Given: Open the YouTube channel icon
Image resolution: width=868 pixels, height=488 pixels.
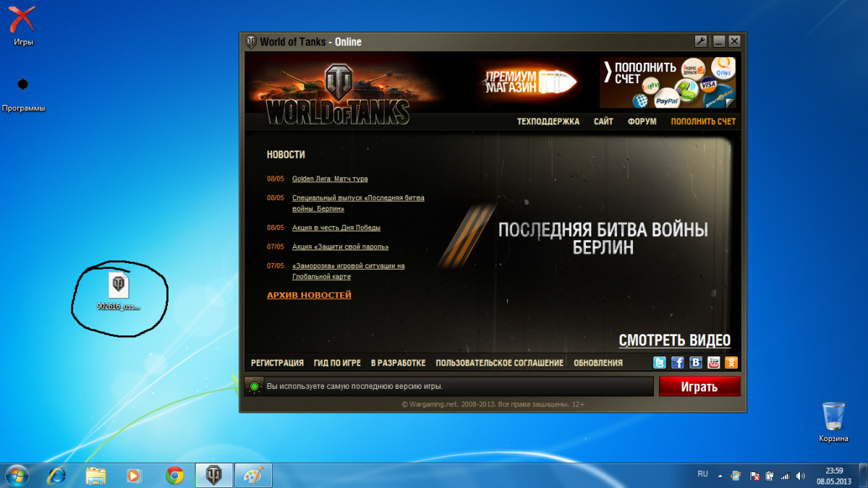Looking at the screenshot, I should coord(714,363).
